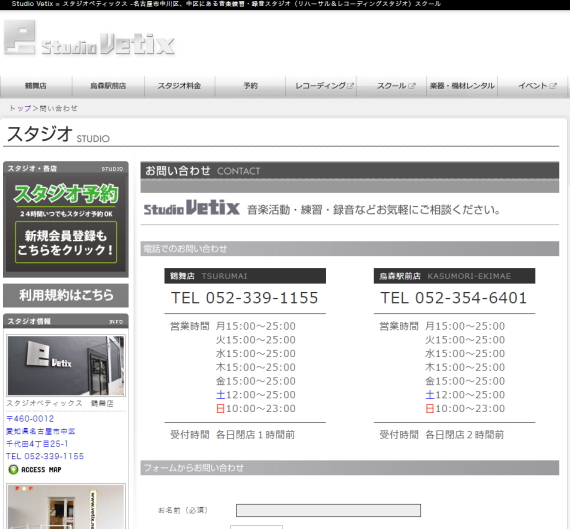Viewport: 570px width, 529px height.
Task: Click sidebar TEL 052-339-1155 link
Action: (45, 456)
